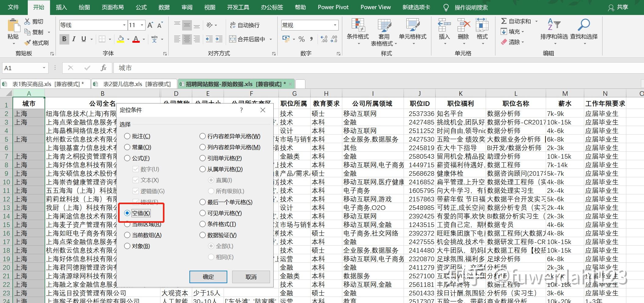
Task: Select the 最后一个单元格(S) radio option
Action: (203, 202)
